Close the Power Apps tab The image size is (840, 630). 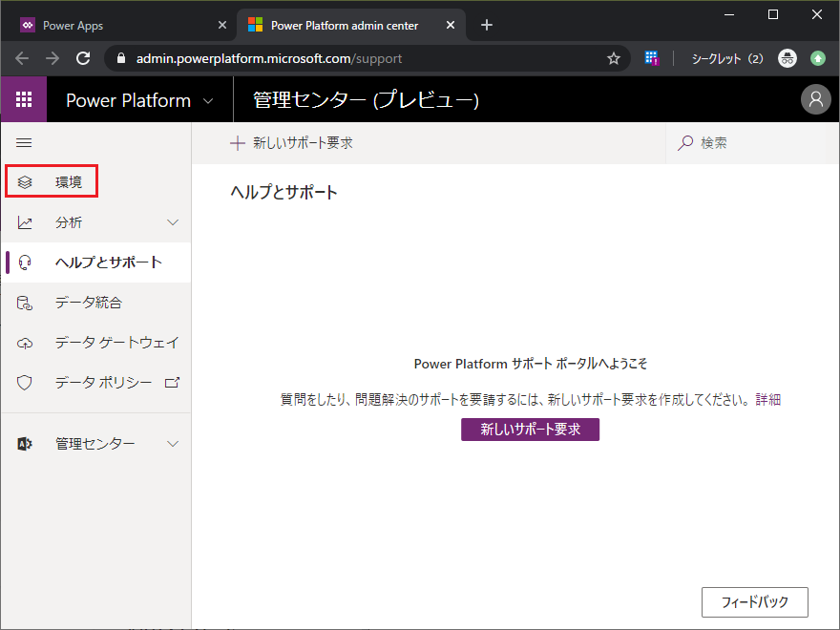[222, 25]
